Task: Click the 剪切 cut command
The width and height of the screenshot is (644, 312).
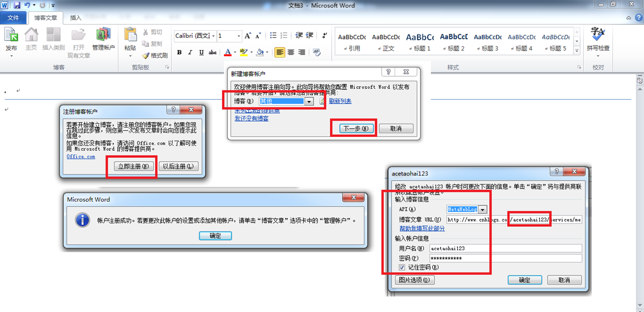Action: coord(152,32)
